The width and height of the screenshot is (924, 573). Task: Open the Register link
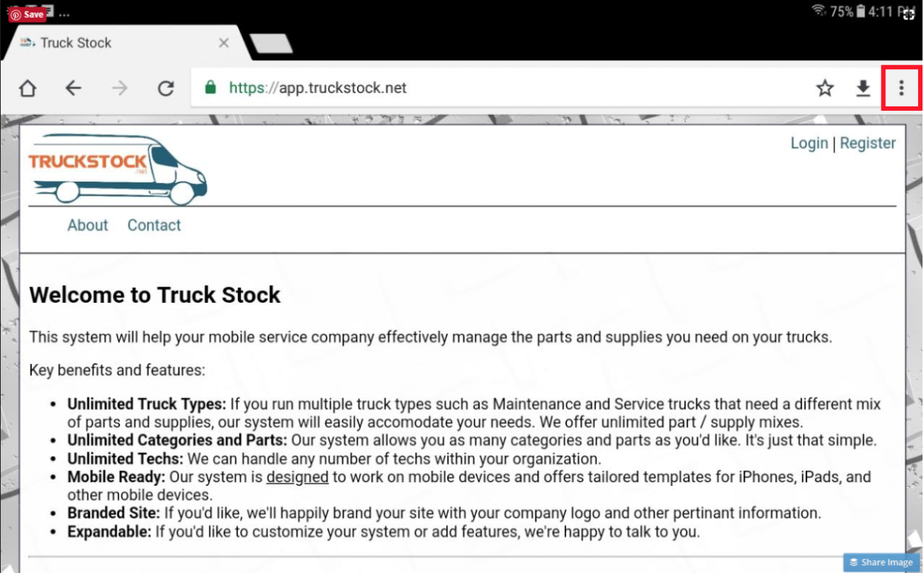coord(867,143)
